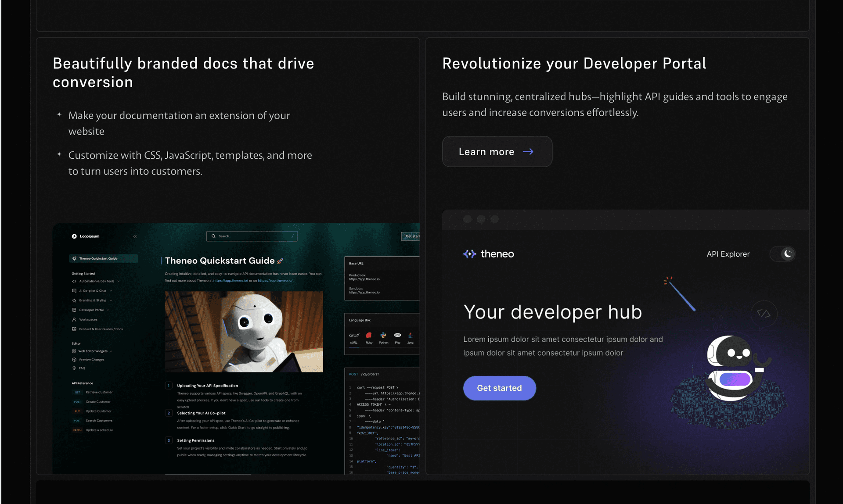This screenshot has width=843, height=504.
Task: Open FAQ sidebar item
Action: click(82, 368)
